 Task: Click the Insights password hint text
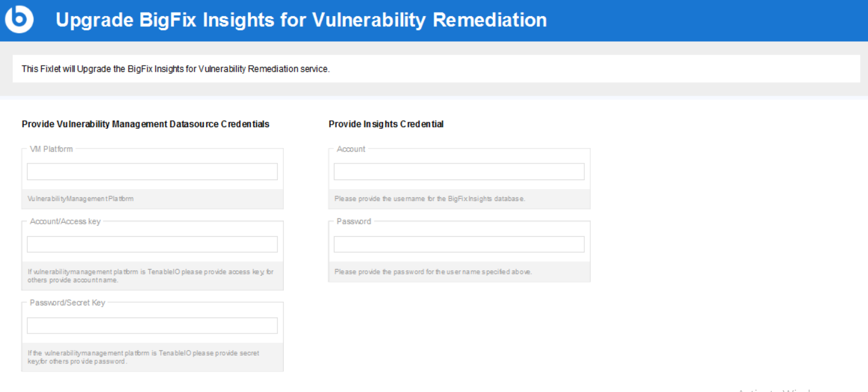[x=433, y=271]
